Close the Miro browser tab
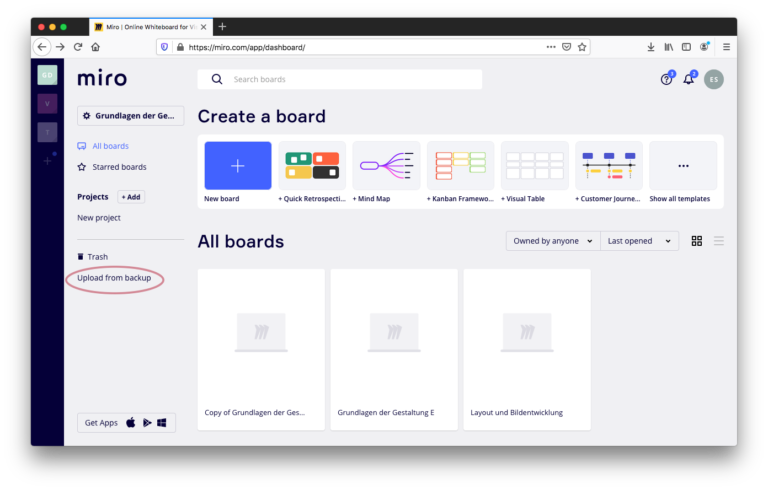 tap(203, 27)
